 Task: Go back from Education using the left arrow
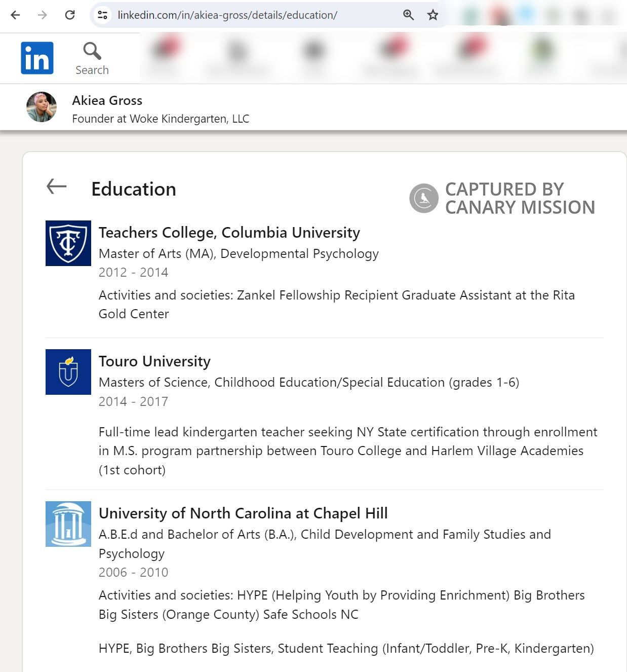(x=57, y=186)
